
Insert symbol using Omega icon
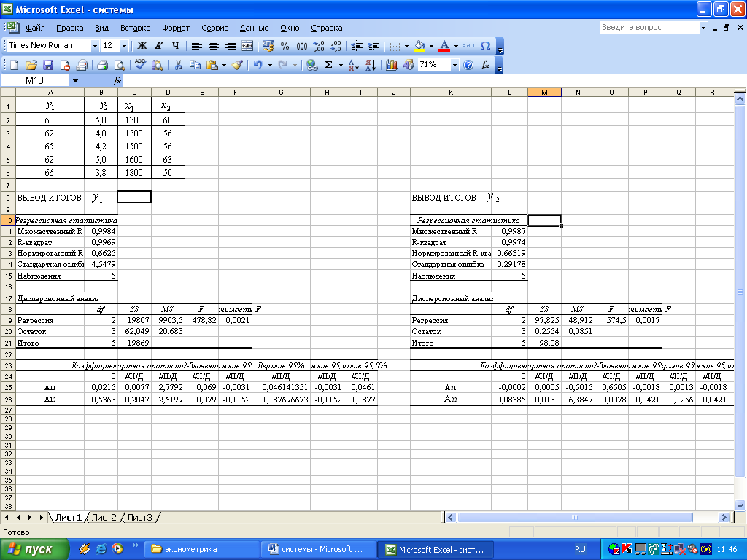click(485, 46)
